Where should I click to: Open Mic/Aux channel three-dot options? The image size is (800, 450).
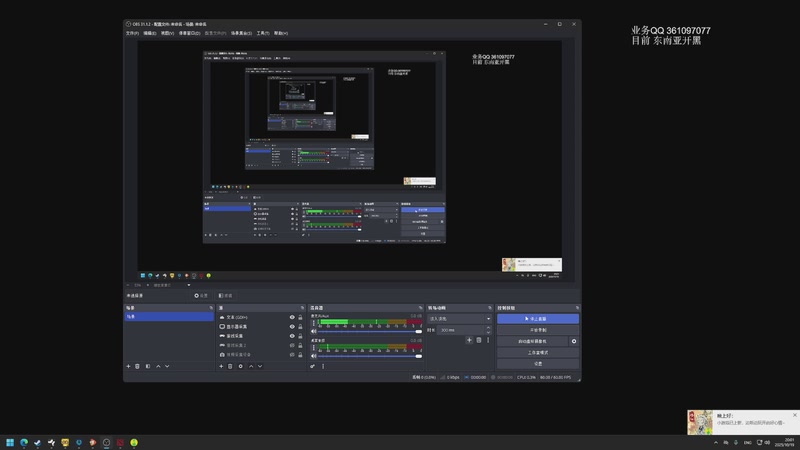pyautogui.click(x=314, y=323)
